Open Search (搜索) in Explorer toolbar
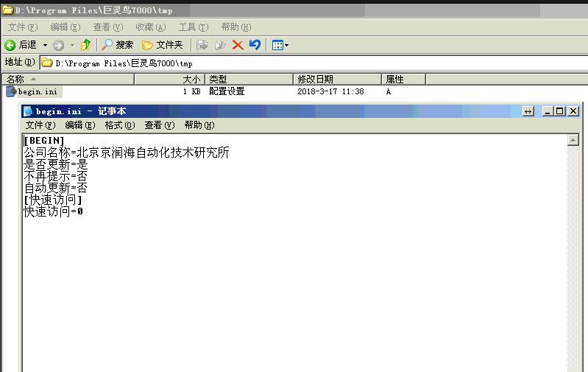The width and height of the screenshot is (588, 372). point(118,45)
